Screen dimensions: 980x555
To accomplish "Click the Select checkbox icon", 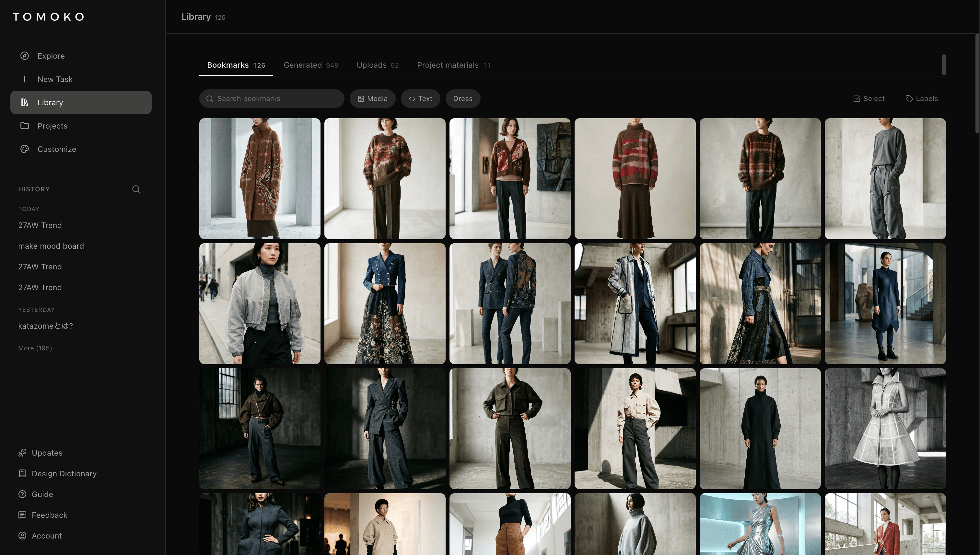I will point(857,99).
